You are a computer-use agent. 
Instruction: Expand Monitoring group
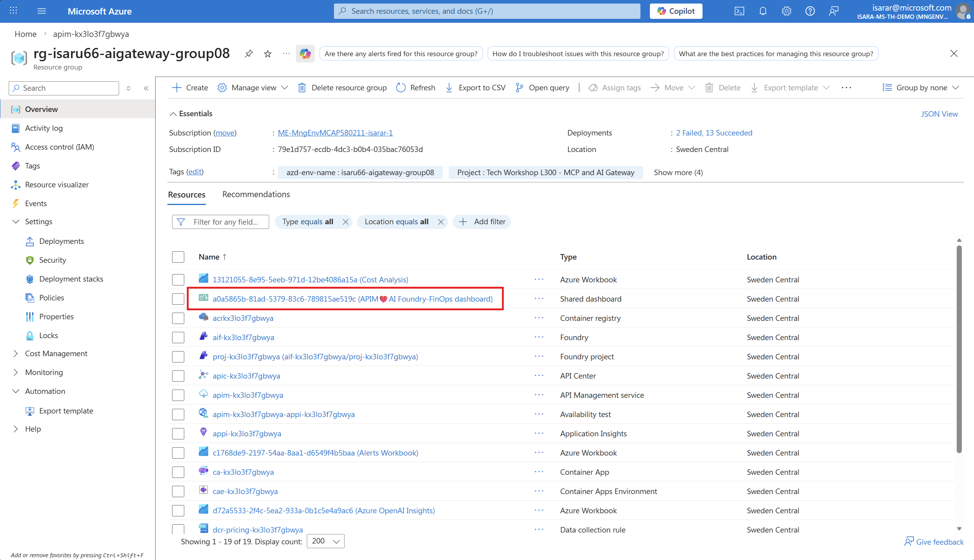(16, 372)
